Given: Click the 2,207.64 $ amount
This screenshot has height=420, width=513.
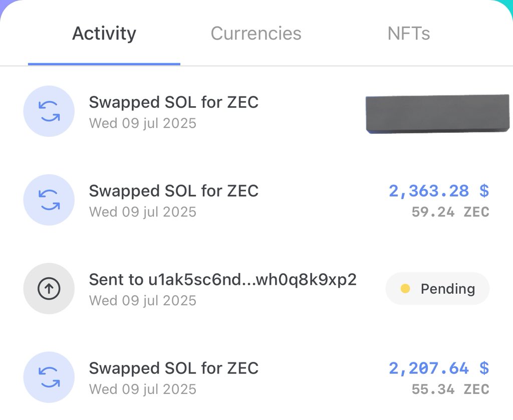Looking at the screenshot, I should [439, 368].
